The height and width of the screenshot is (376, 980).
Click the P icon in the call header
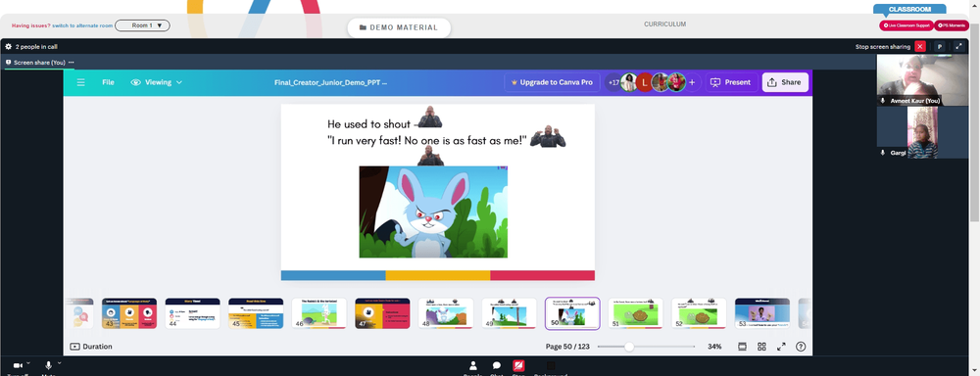(940, 46)
